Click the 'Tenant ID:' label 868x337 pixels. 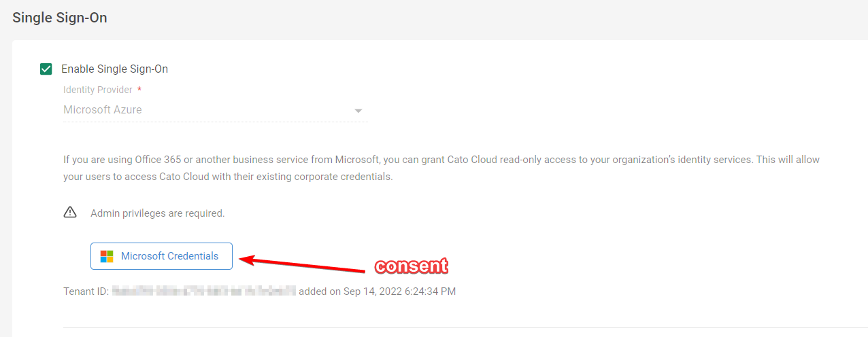(86, 291)
